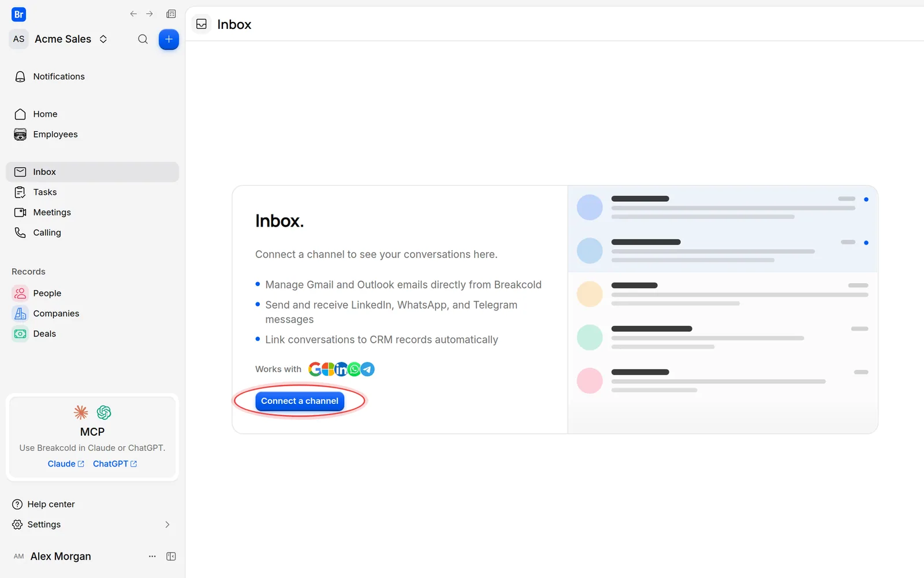Click the Connect a channel button
The image size is (924, 578).
coord(300,401)
